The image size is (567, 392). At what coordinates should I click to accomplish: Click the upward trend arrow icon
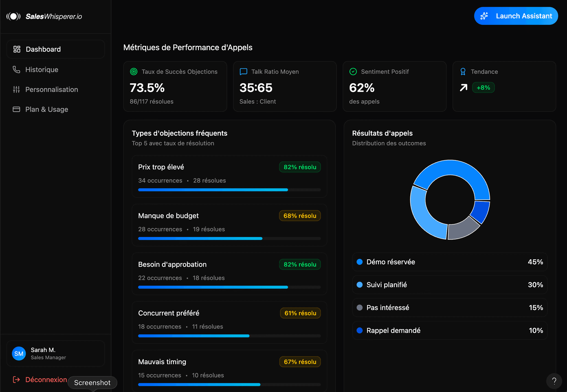tap(463, 88)
